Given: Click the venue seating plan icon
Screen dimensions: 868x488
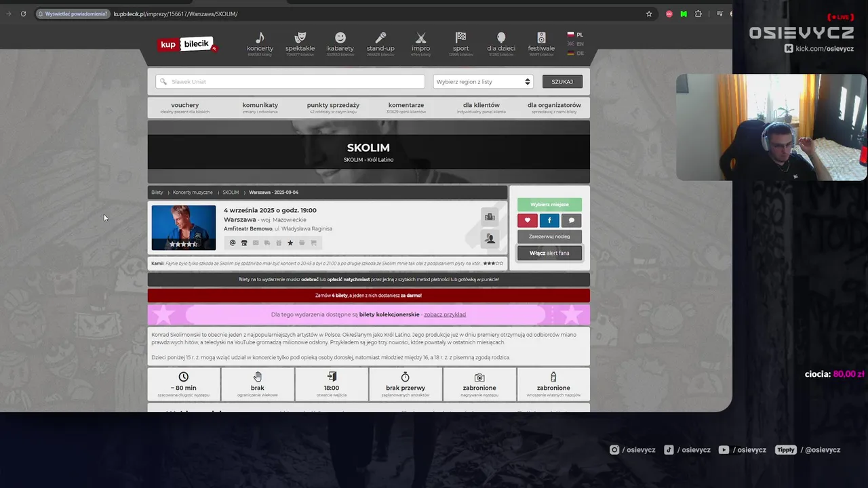Looking at the screenshot, I should tap(490, 217).
